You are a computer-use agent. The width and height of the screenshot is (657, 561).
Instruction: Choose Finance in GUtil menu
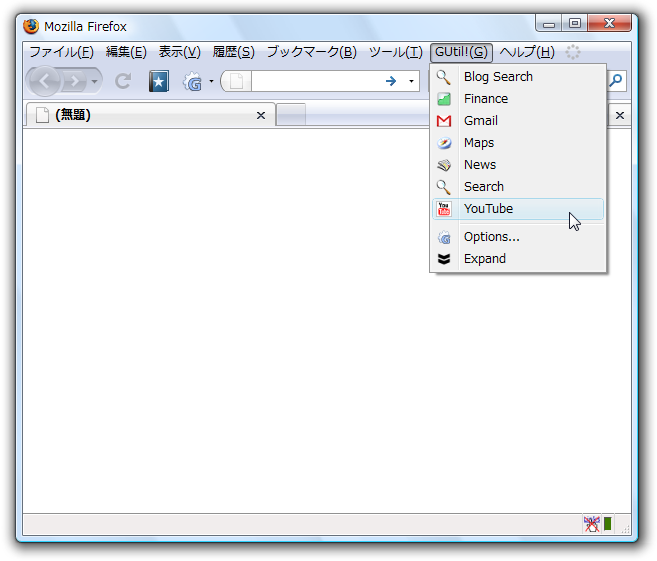pyautogui.click(x=518, y=98)
